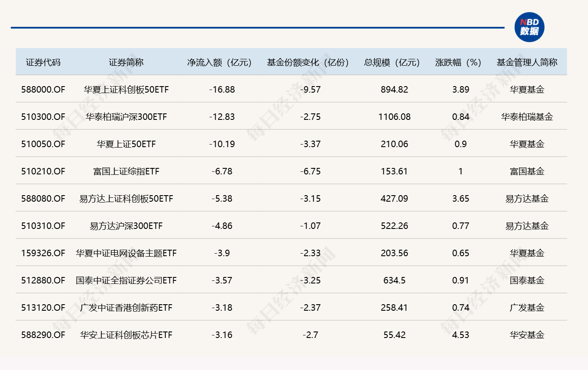Viewport: 588px width, 370px height.
Task: Select fund name 易方达沪深300ETF
Action: 126,226
